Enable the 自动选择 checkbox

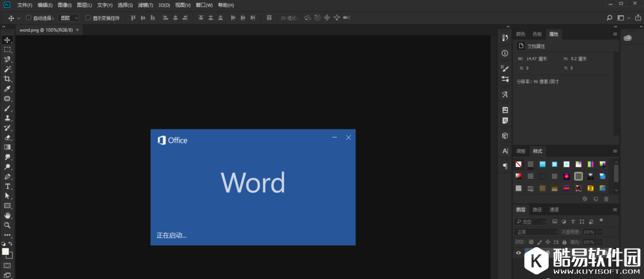click(29, 18)
